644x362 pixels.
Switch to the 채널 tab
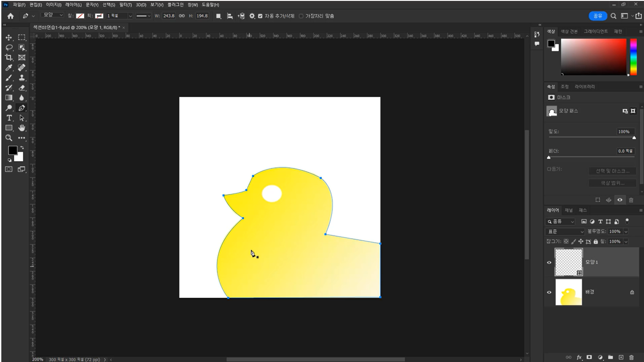pyautogui.click(x=568, y=210)
